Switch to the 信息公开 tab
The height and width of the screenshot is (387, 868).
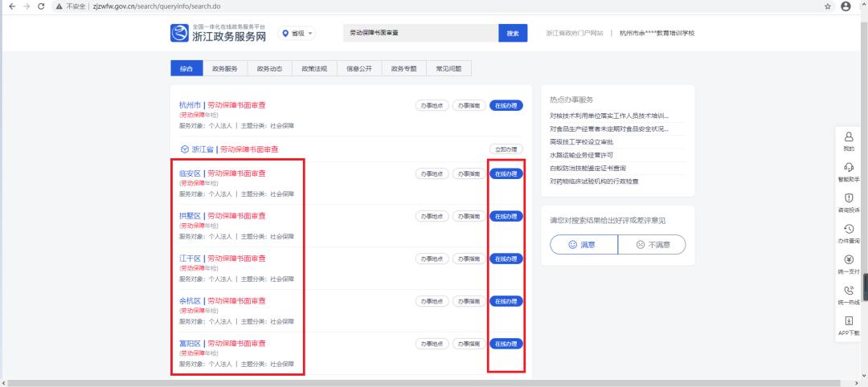click(359, 68)
